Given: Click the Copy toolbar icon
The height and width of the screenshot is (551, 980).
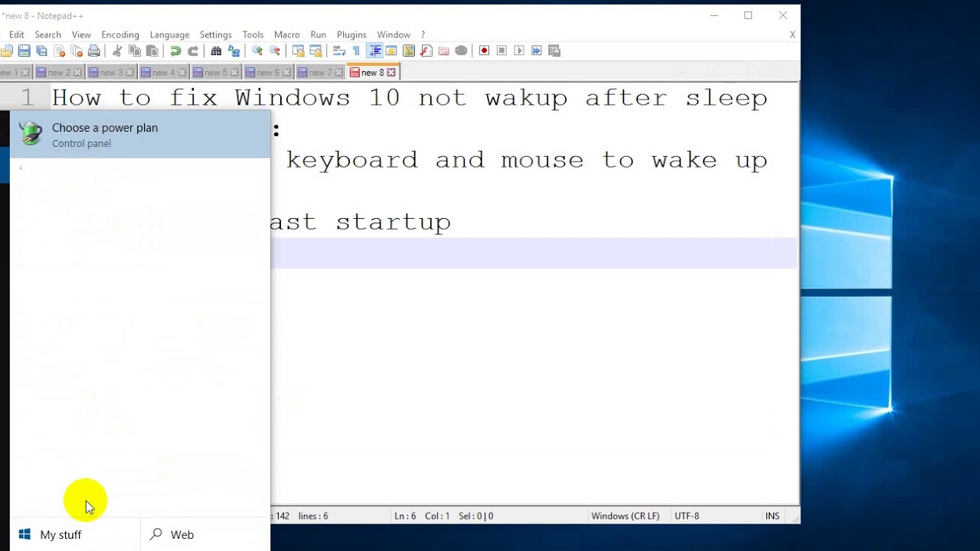Looking at the screenshot, I should 135,51.
